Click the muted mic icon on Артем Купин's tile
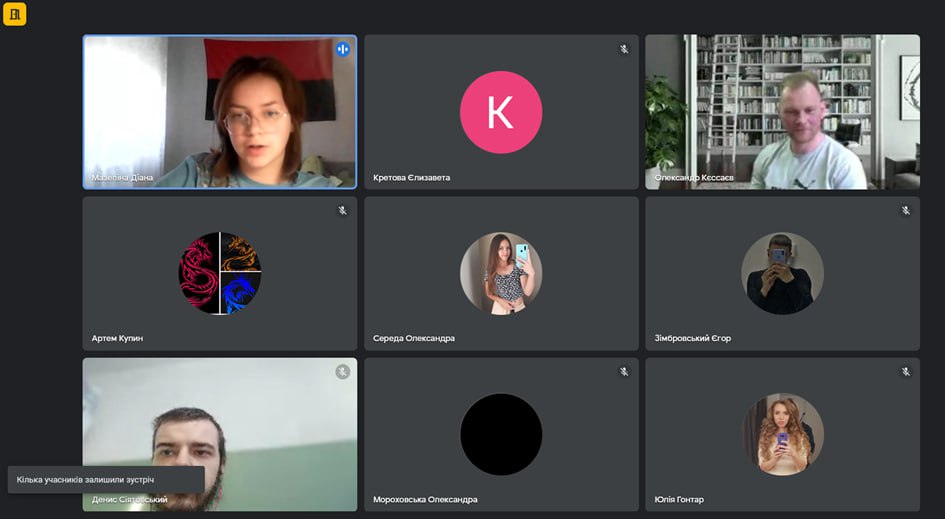945x519 pixels. [342, 210]
